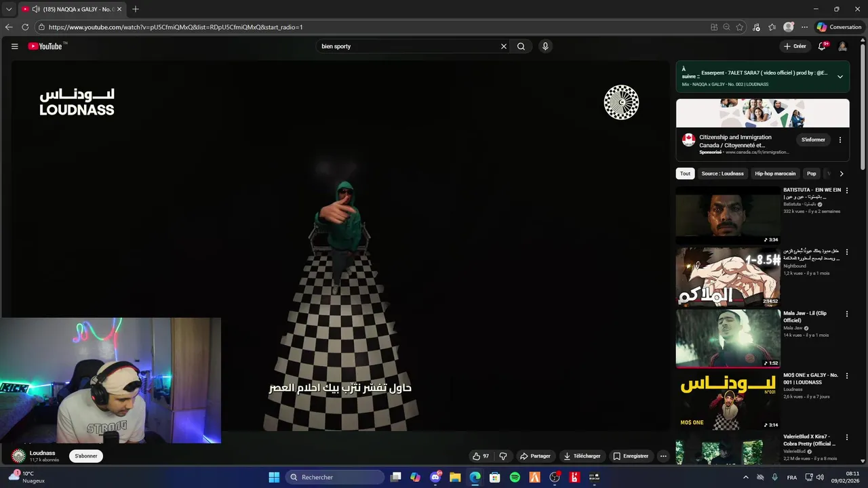The image size is (868, 488).
Task: Click the search magnifier button
Action: click(521, 46)
